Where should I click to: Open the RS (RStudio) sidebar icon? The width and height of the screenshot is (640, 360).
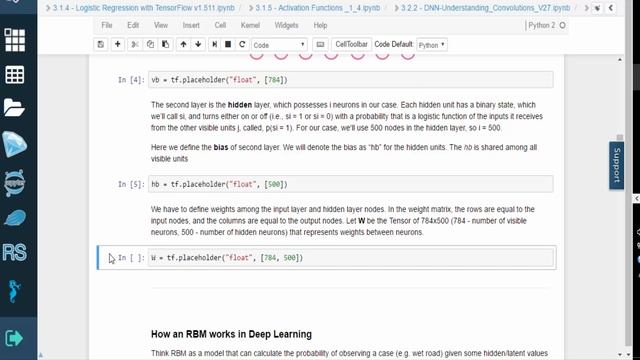14,252
